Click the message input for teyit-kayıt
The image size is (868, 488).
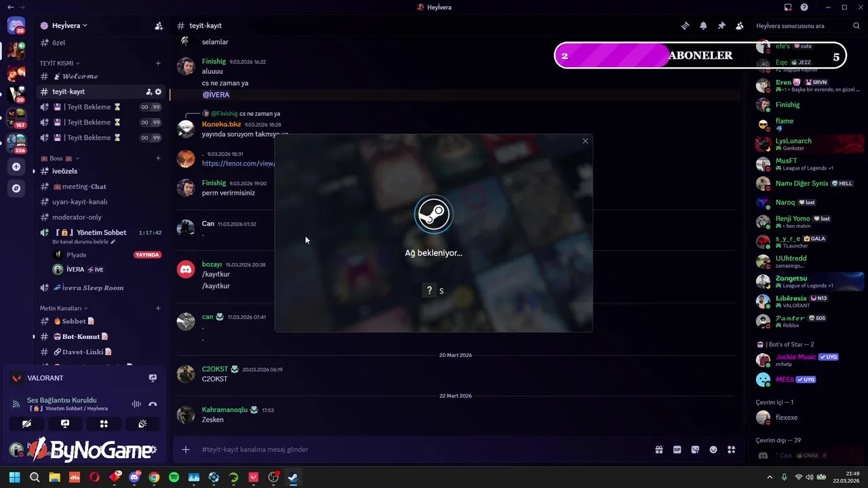(x=420, y=449)
